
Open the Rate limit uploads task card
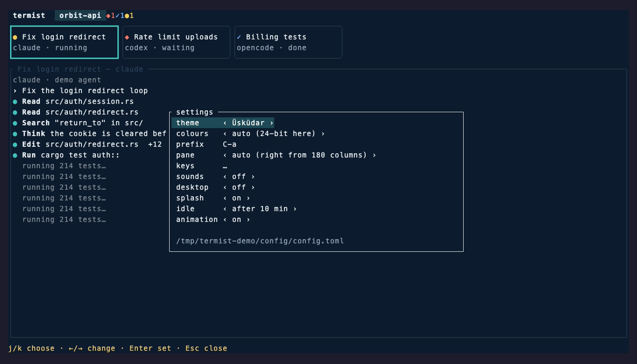pos(176,42)
